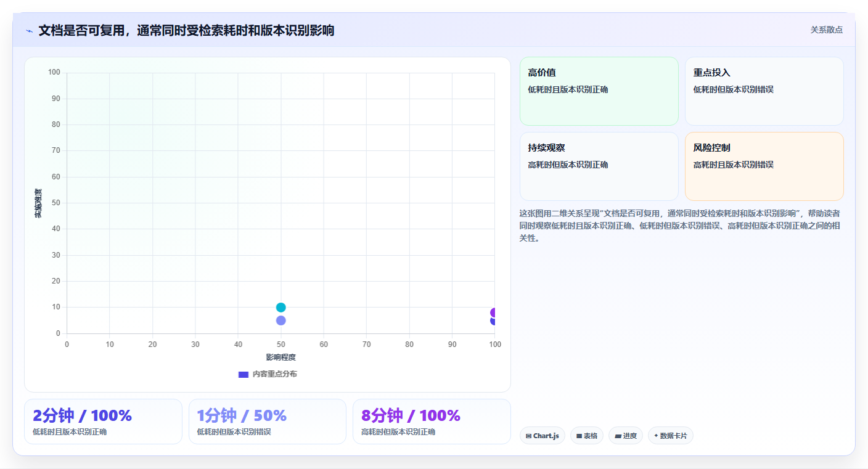Click the 影响程度 x-axis label
868x469 pixels.
click(x=281, y=357)
